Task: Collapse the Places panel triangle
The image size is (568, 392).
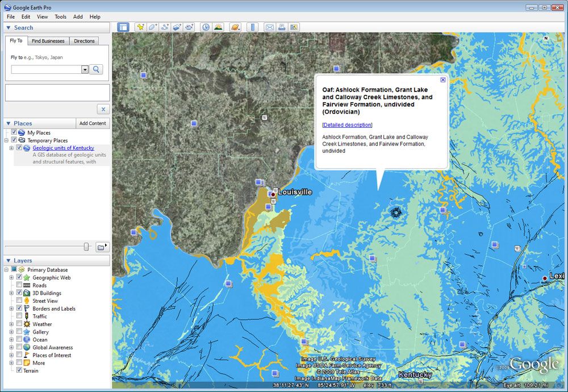Action: [9, 123]
